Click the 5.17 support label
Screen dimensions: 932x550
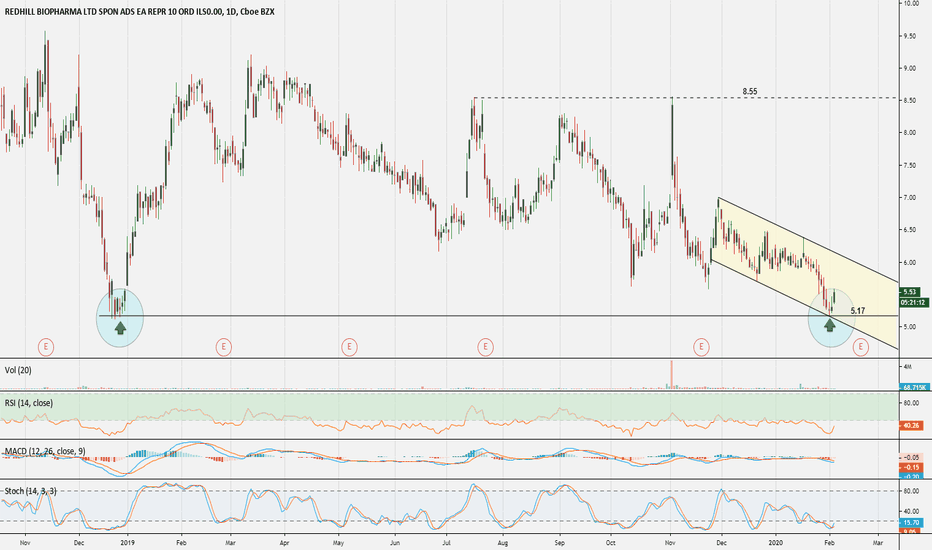(x=857, y=310)
